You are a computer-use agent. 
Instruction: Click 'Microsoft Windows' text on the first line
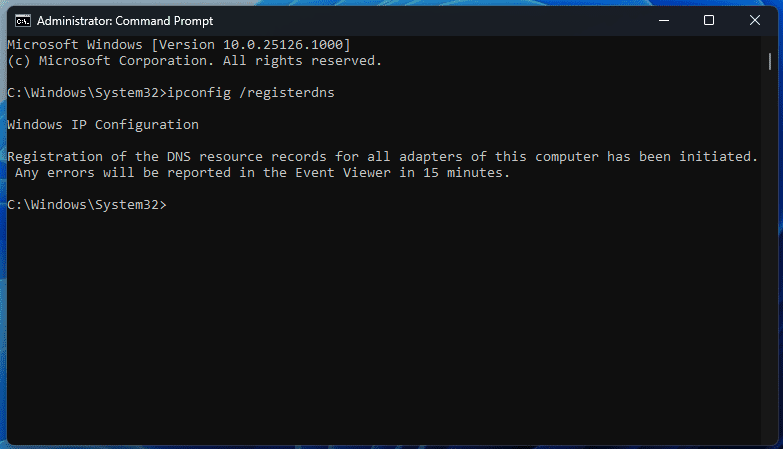[75, 44]
